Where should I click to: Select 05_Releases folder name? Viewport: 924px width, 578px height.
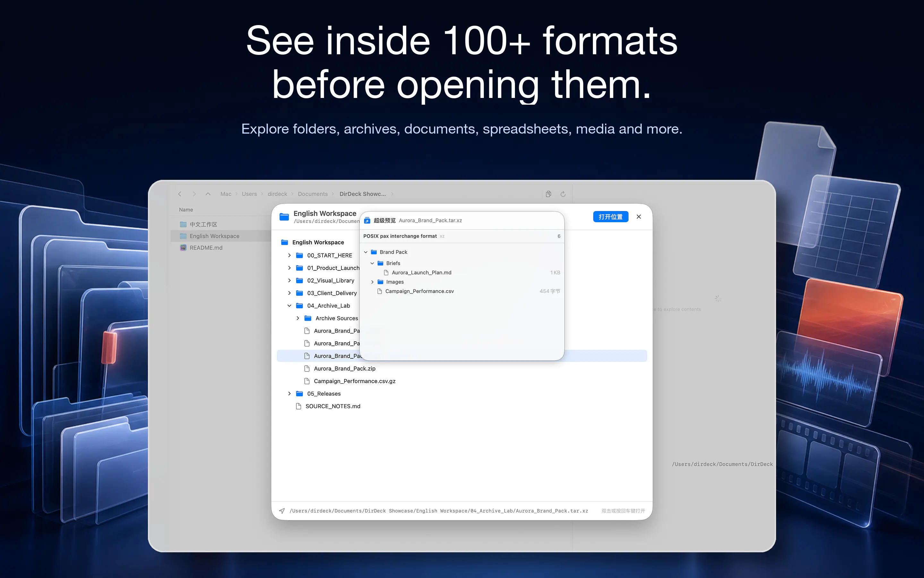point(324,394)
